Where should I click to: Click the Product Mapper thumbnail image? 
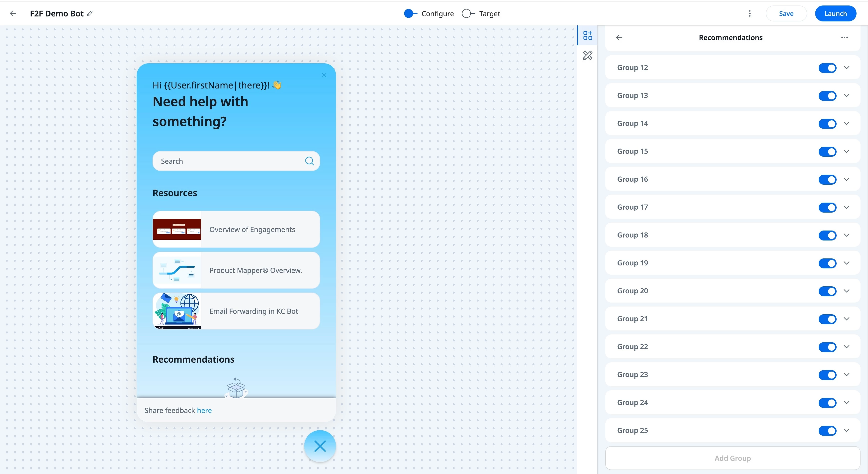pos(177,270)
